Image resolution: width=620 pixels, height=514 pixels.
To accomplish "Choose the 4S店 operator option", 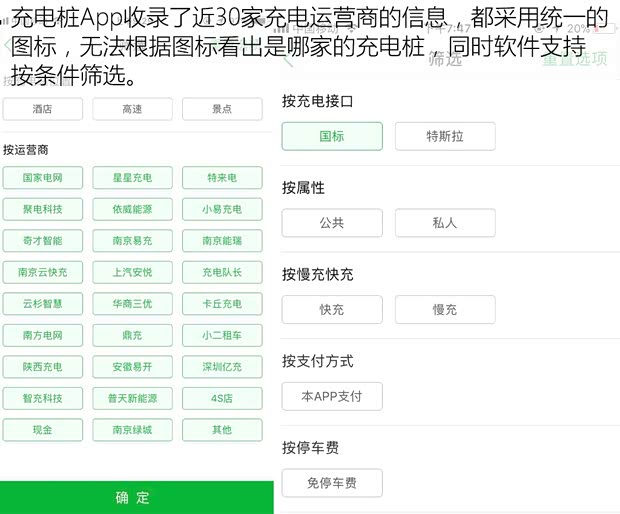I will click(x=222, y=398).
